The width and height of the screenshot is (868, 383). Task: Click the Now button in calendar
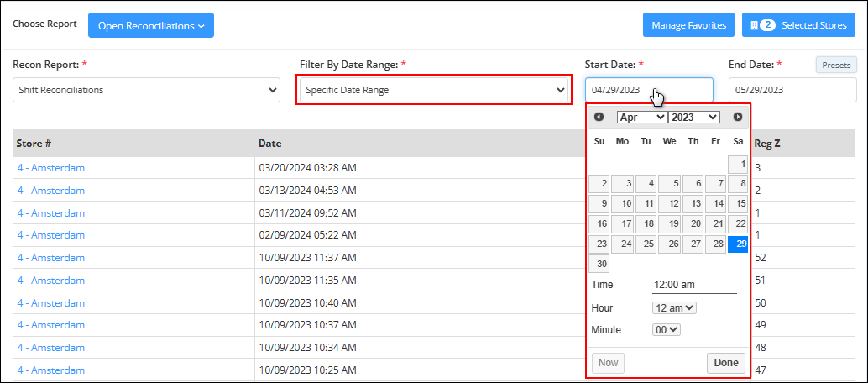coord(609,363)
